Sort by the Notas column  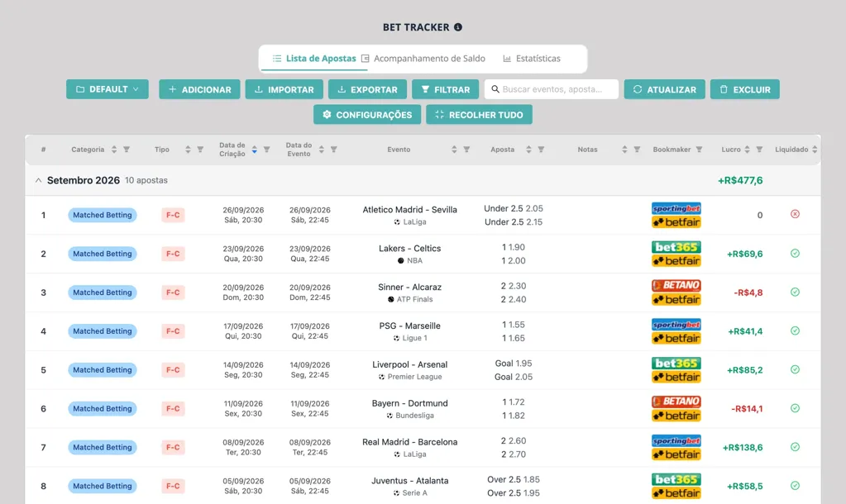(x=625, y=150)
